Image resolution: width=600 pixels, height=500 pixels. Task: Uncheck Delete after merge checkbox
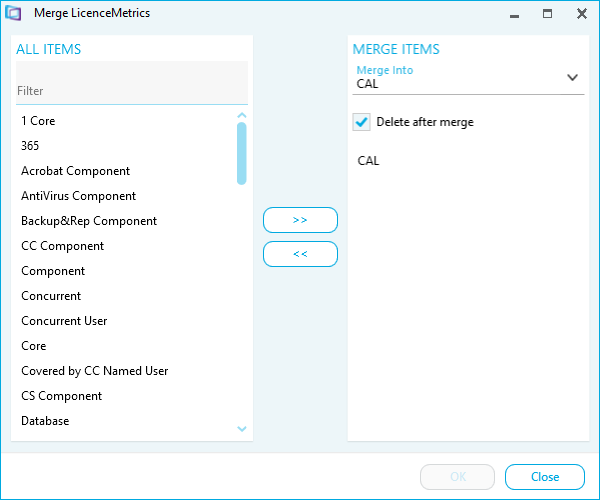click(x=361, y=122)
